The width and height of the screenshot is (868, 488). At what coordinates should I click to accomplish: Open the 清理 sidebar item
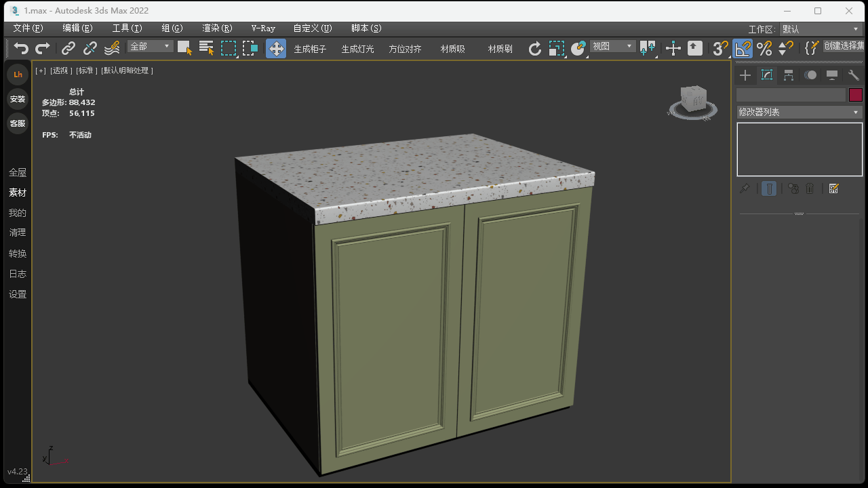click(18, 232)
